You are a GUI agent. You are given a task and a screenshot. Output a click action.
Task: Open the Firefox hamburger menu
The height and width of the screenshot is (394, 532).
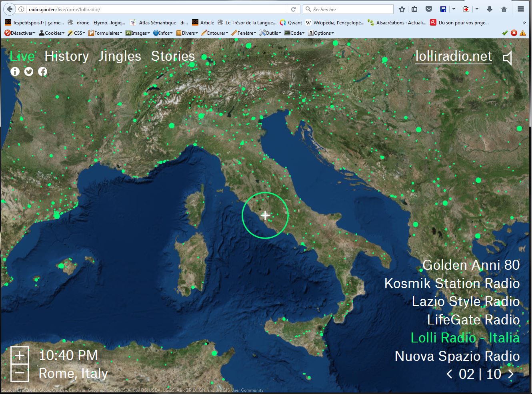pyautogui.click(x=520, y=9)
